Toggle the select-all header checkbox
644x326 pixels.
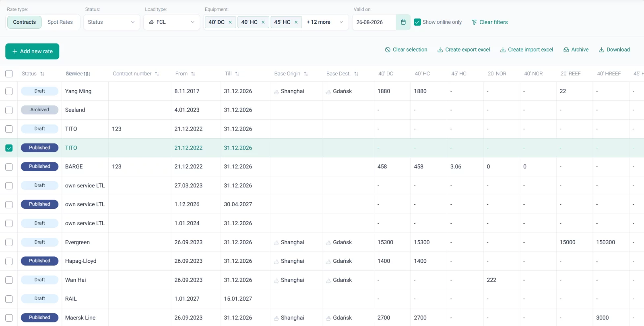tap(9, 74)
